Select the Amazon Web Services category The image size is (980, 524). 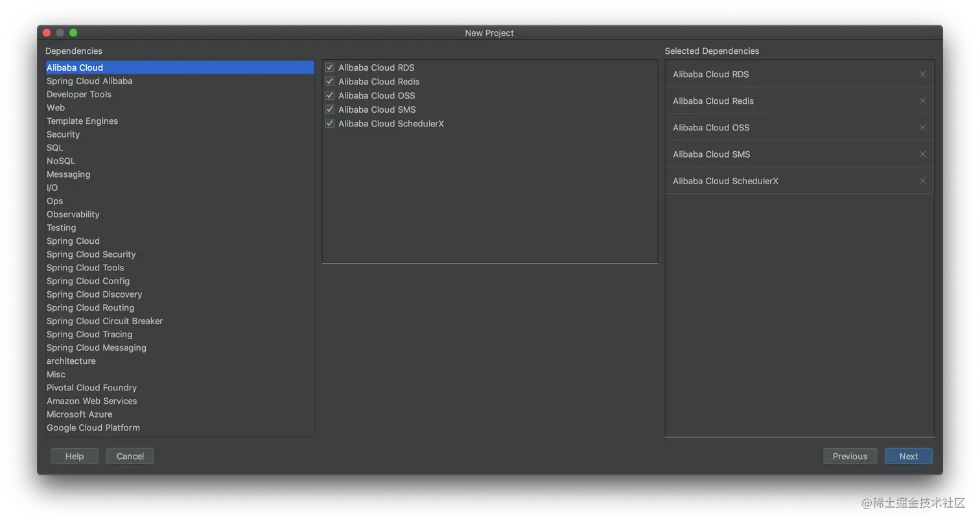point(180,401)
